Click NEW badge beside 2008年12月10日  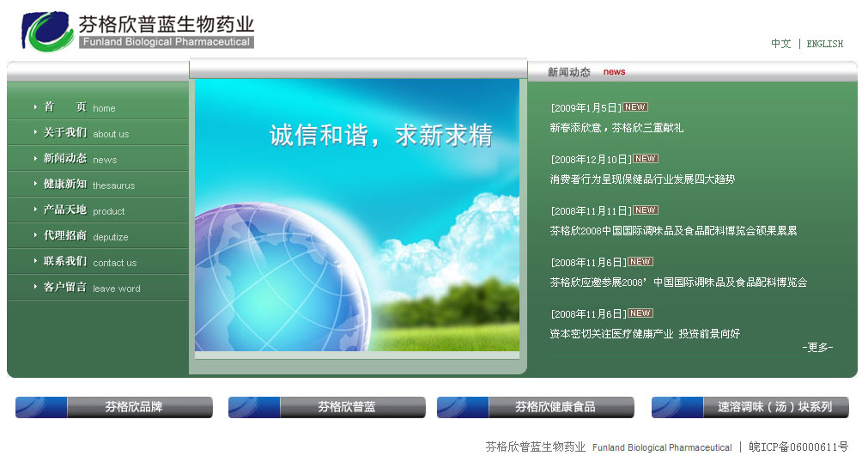[646, 158]
